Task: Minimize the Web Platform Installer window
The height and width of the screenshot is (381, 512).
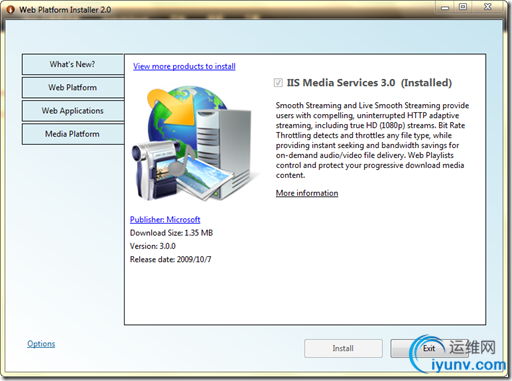Action: 445,7
